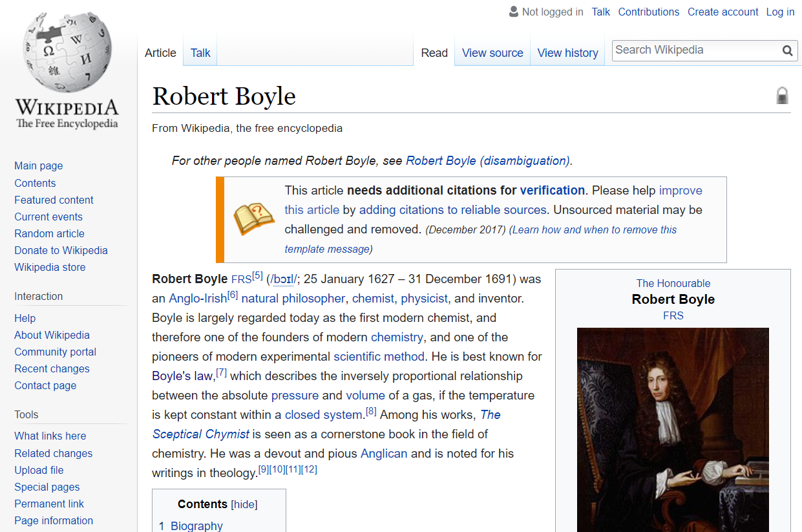
Task: Type in the Search Wikipedia field
Action: point(695,50)
